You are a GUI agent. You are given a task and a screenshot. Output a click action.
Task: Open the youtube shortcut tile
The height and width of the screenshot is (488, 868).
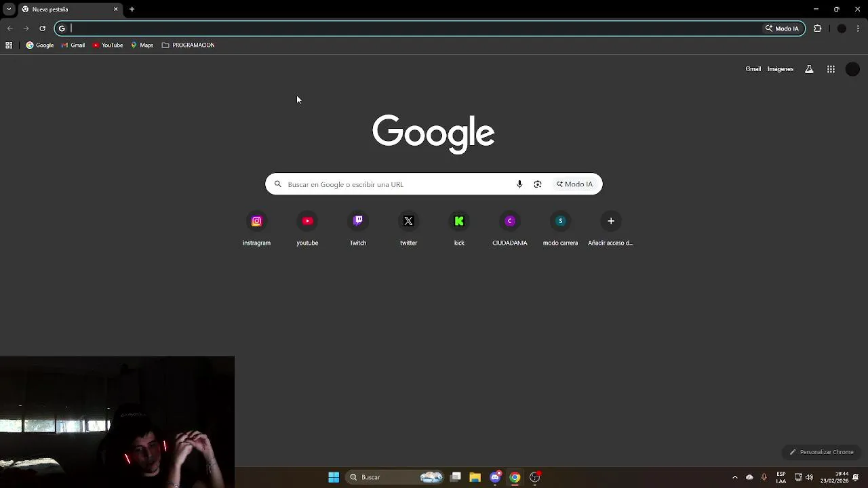(x=307, y=229)
